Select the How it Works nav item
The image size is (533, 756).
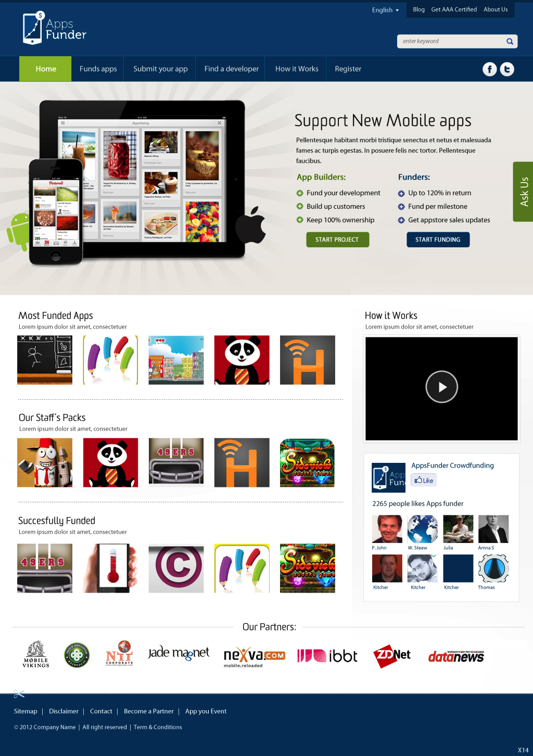(x=297, y=69)
